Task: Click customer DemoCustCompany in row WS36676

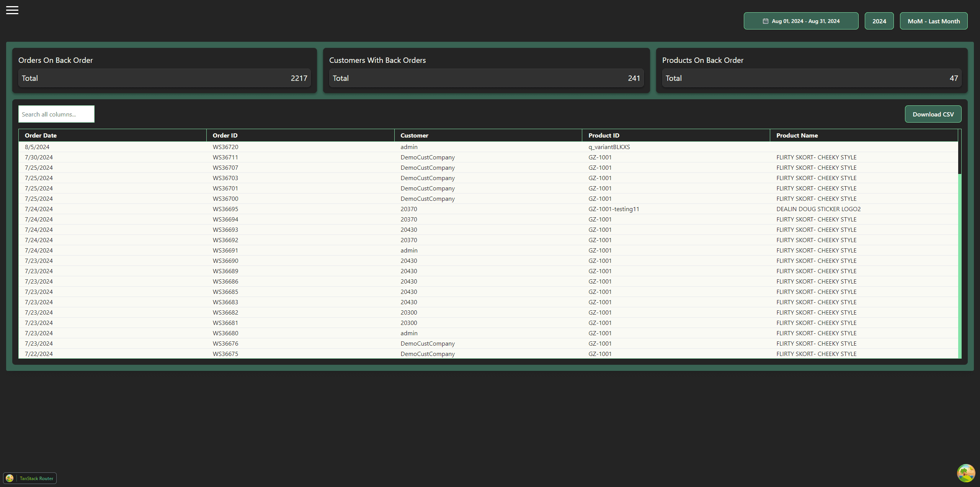Action: click(x=428, y=343)
